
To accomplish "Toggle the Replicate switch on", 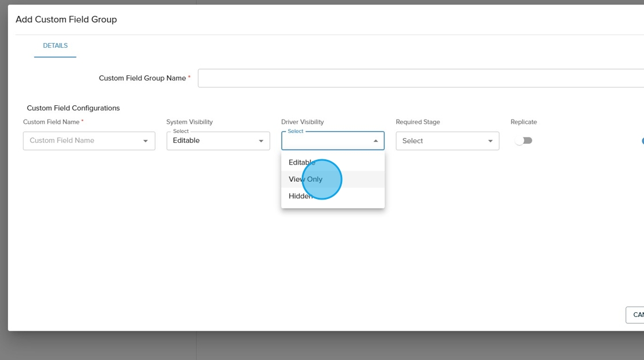I will (x=523, y=141).
